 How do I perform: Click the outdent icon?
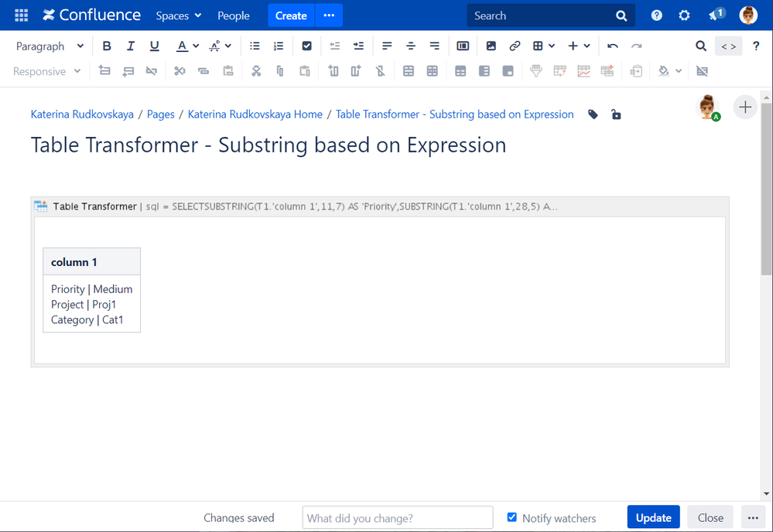335,46
